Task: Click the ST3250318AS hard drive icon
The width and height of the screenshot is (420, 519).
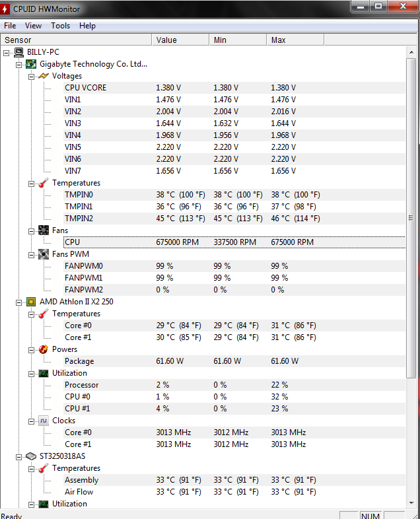Action: click(31, 456)
